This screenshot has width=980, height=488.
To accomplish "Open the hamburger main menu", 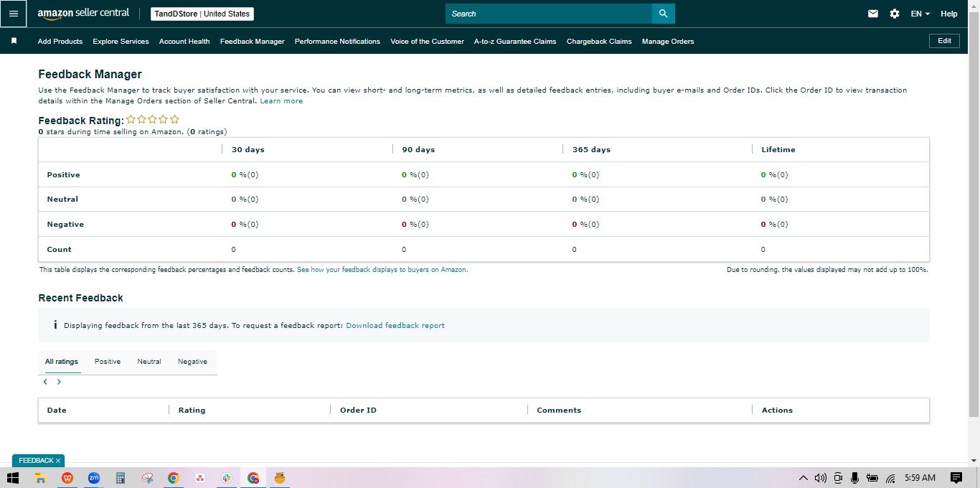I will (14, 14).
